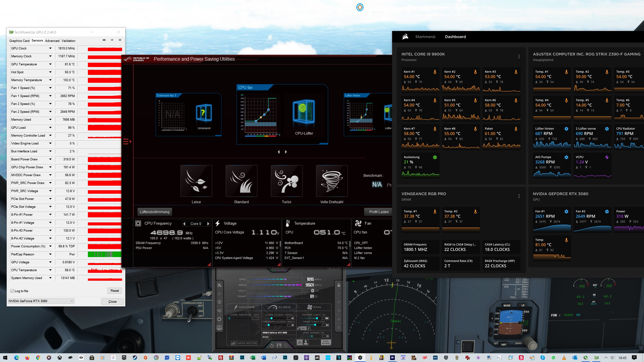Expand the Hot Spot sensor dropdown
Viewport: 644px width, 362px height.
(x=50, y=72)
